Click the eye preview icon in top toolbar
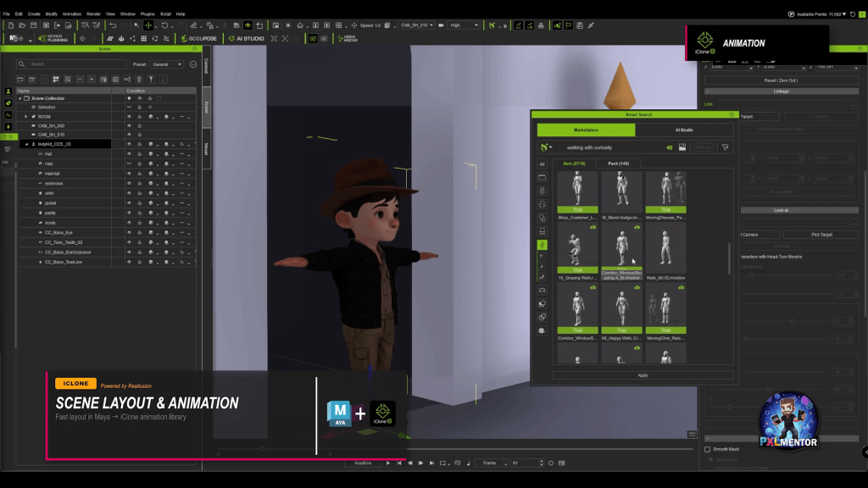 (248, 25)
